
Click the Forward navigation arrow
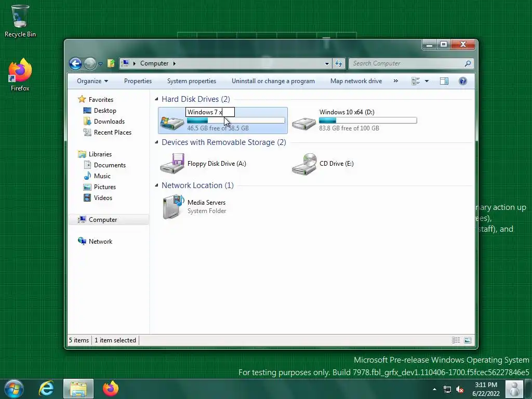(x=90, y=63)
